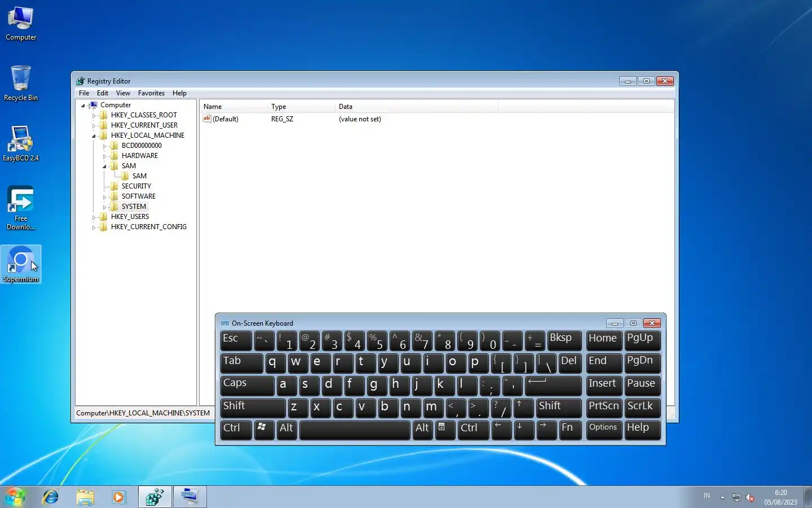812x508 pixels.
Task: Sort by the Name column header
Action: point(233,107)
